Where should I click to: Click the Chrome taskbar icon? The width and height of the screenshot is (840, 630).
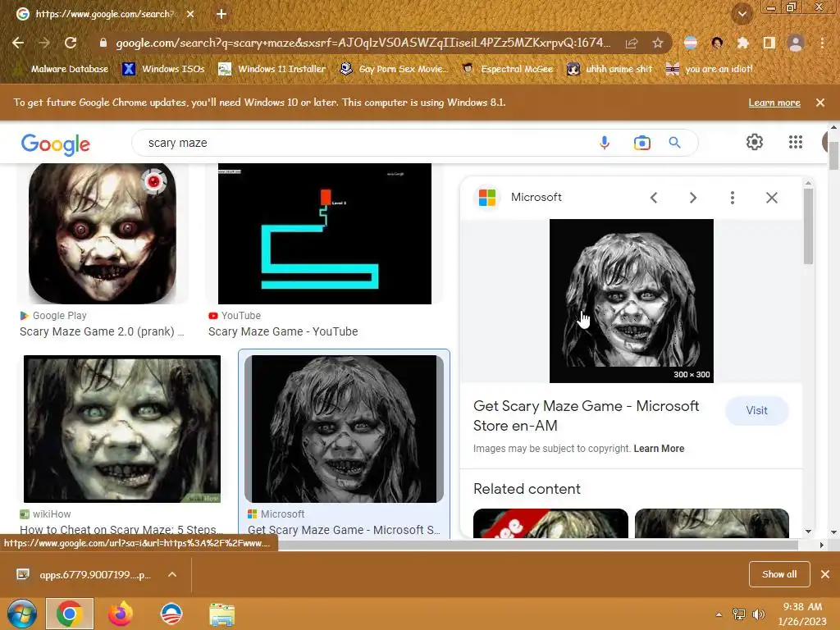point(70,614)
